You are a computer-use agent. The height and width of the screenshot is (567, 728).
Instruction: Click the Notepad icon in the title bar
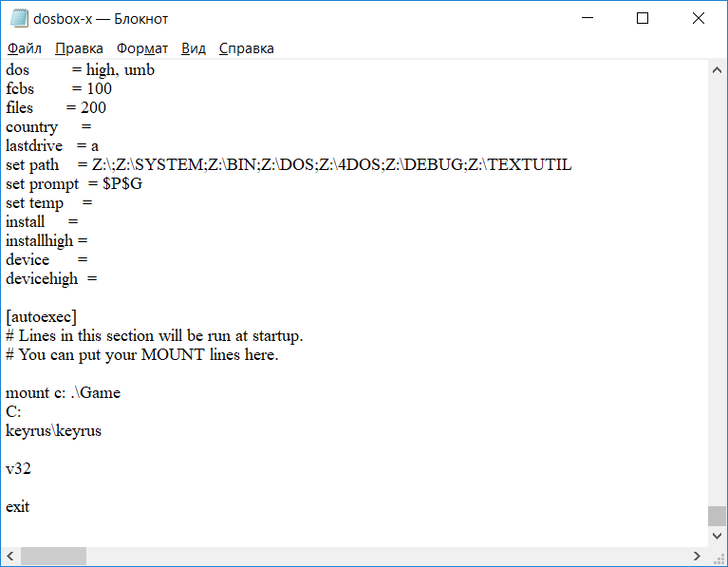[19, 19]
